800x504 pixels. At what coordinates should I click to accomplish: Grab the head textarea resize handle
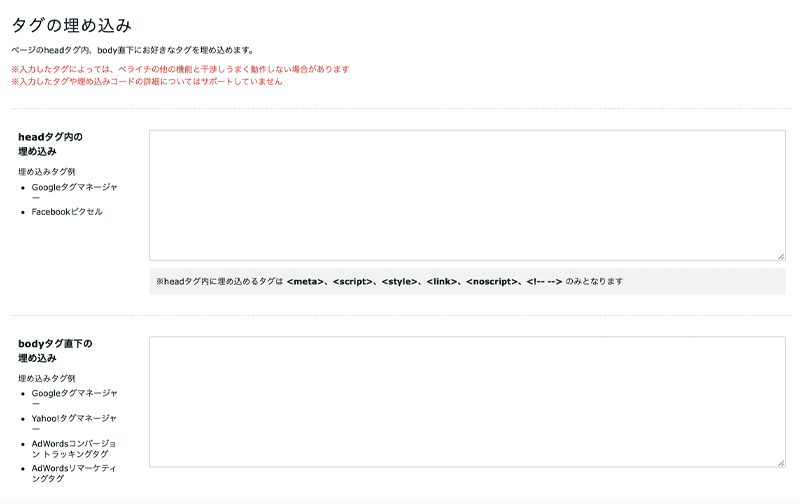point(780,256)
